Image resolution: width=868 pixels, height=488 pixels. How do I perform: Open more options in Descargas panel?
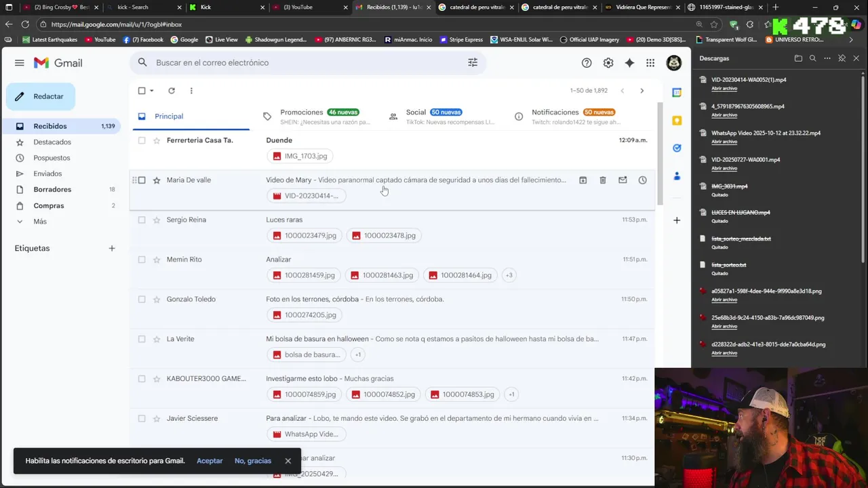click(x=827, y=58)
